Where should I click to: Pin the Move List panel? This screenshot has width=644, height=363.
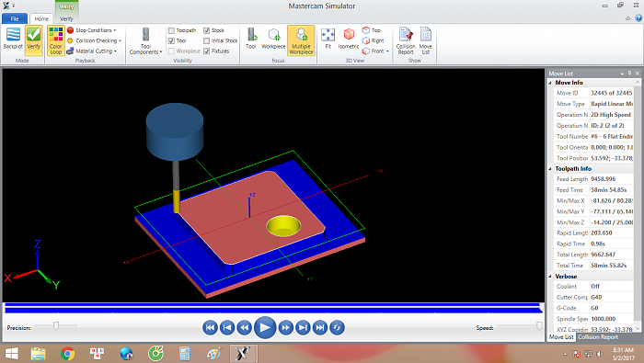click(629, 74)
